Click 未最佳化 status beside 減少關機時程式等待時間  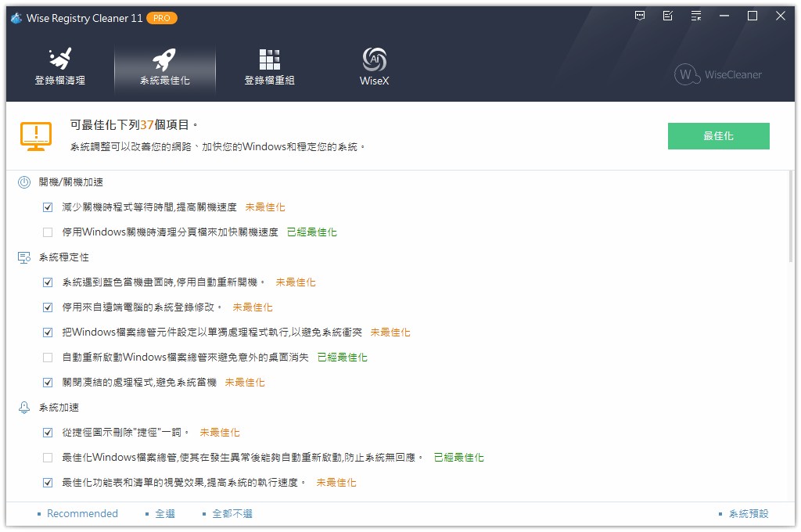pos(265,207)
